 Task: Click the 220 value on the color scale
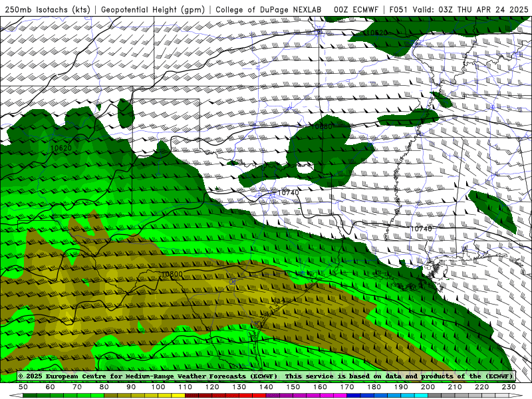(x=482, y=387)
